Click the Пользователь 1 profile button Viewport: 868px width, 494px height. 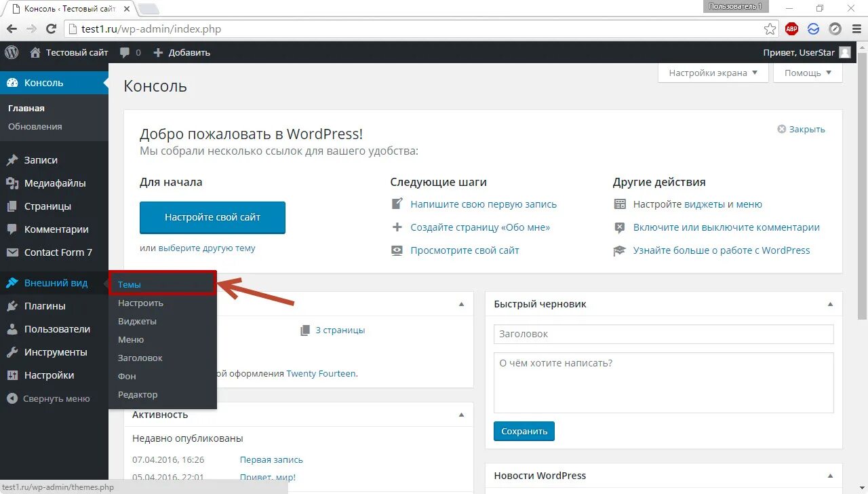736,6
